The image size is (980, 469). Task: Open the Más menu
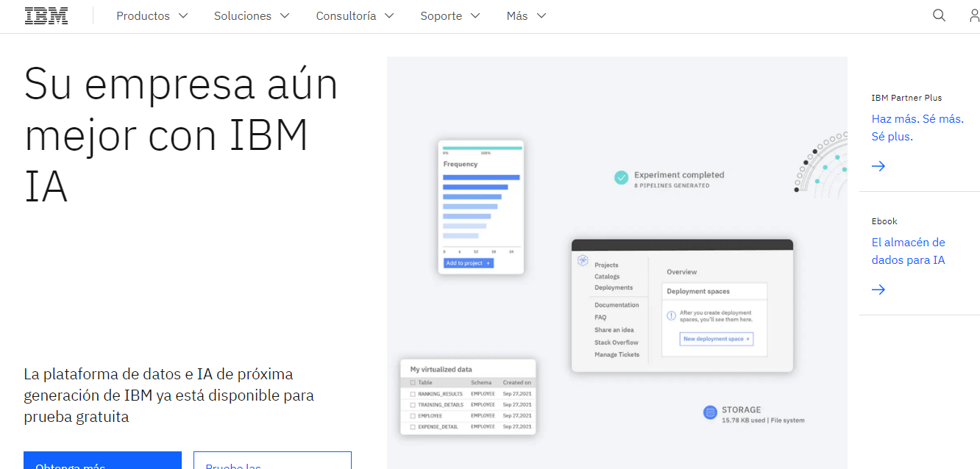pos(527,15)
